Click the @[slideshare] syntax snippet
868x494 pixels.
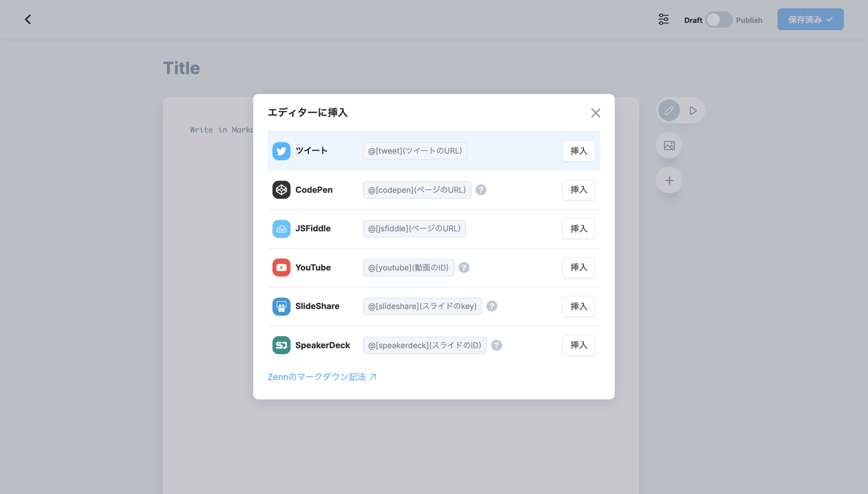click(x=422, y=306)
